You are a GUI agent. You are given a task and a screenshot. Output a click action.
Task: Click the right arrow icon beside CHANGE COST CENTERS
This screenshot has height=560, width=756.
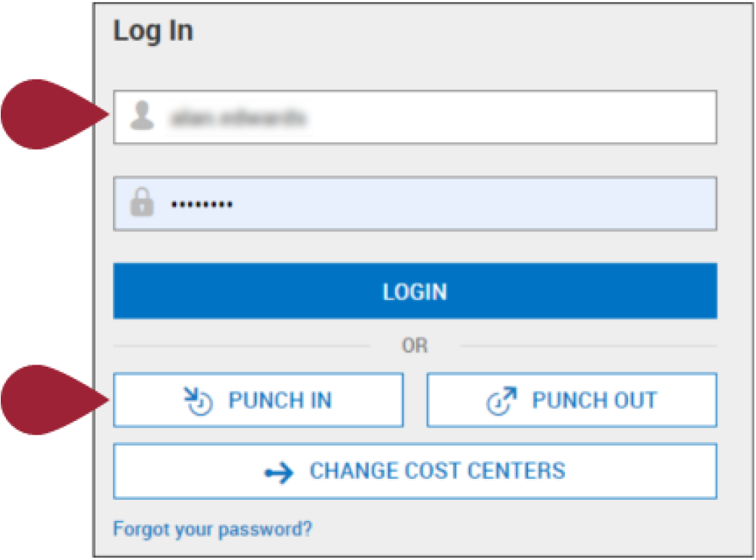pos(279,473)
